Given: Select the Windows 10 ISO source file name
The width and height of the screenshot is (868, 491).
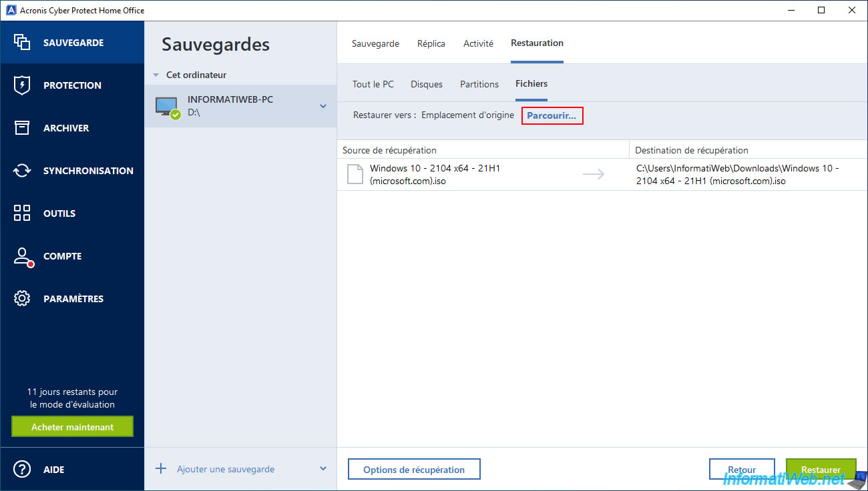Looking at the screenshot, I should 435,175.
